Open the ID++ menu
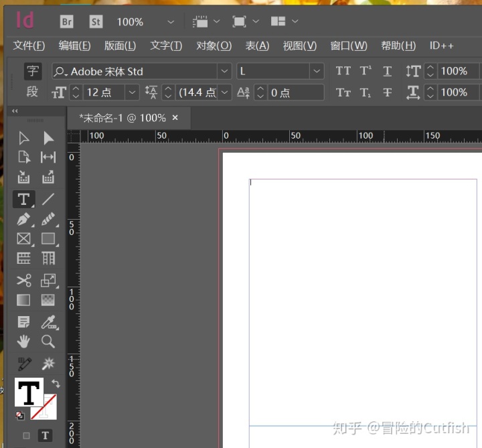Screen dimensions: 482x448 click(441, 46)
